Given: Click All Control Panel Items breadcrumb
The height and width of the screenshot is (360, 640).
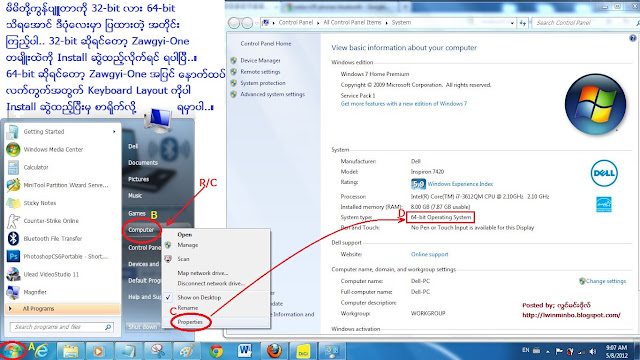Looking at the screenshot, I should click(x=352, y=22).
